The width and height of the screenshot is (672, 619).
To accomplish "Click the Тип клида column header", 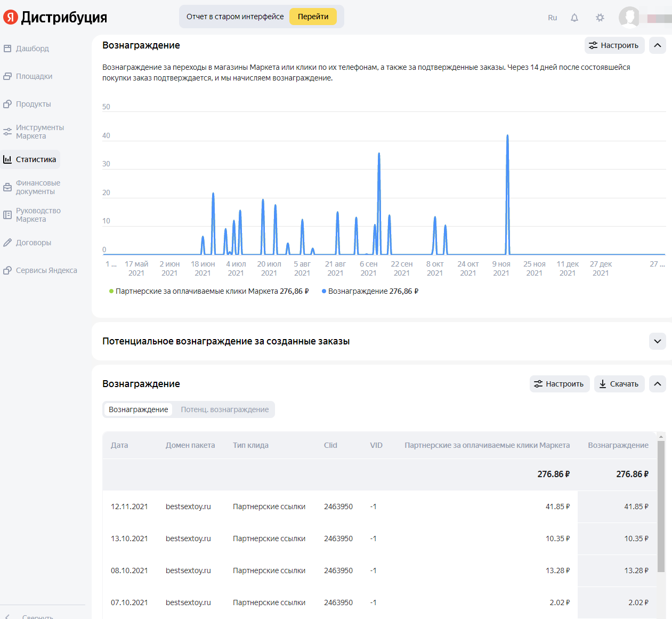I will tap(250, 445).
